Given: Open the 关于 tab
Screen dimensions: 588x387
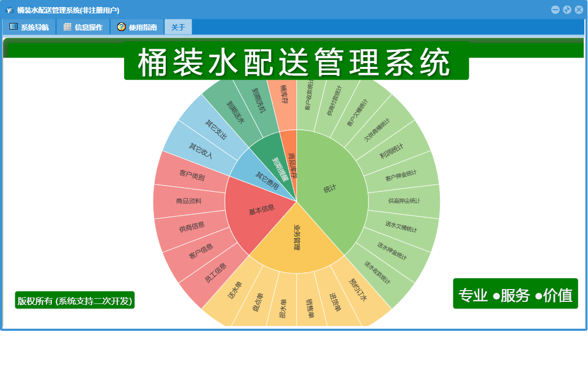Looking at the screenshot, I should (178, 27).
